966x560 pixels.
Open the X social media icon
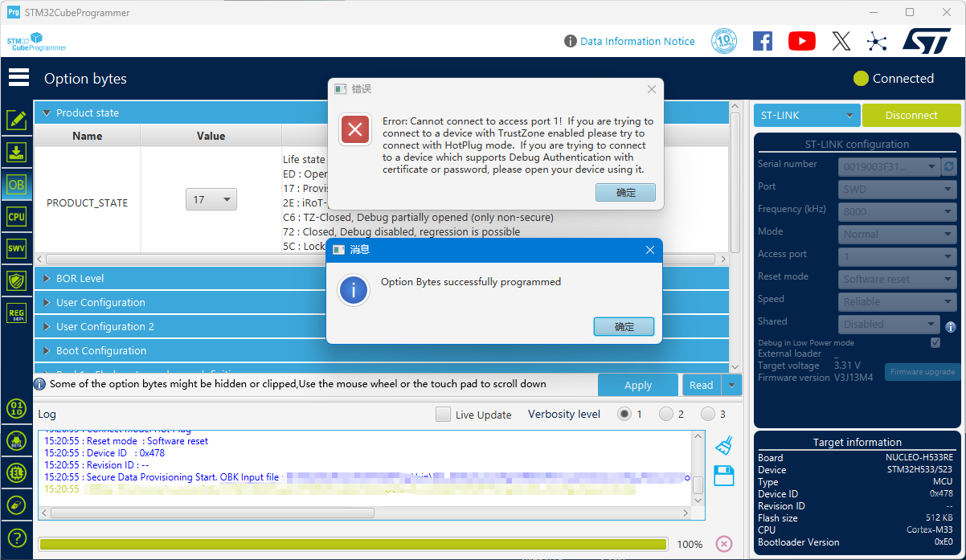click(841, 41)
